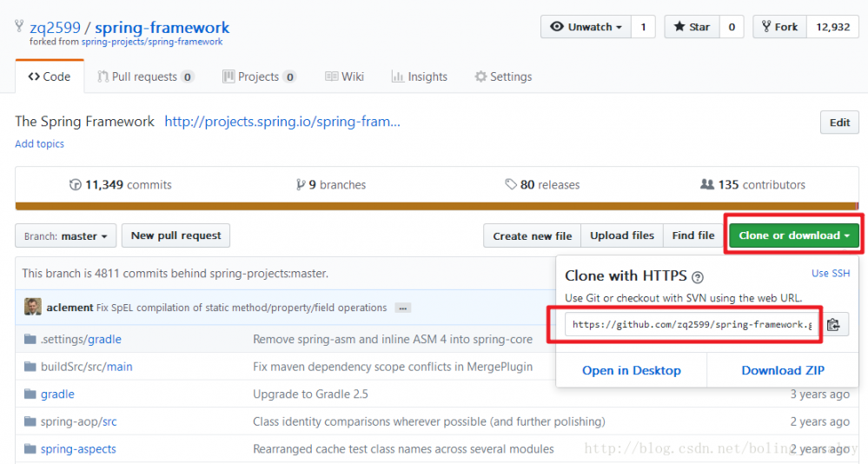868x464 pixels.
Task: Open the projects.spring.io URL link
Action: coord(282,122)
